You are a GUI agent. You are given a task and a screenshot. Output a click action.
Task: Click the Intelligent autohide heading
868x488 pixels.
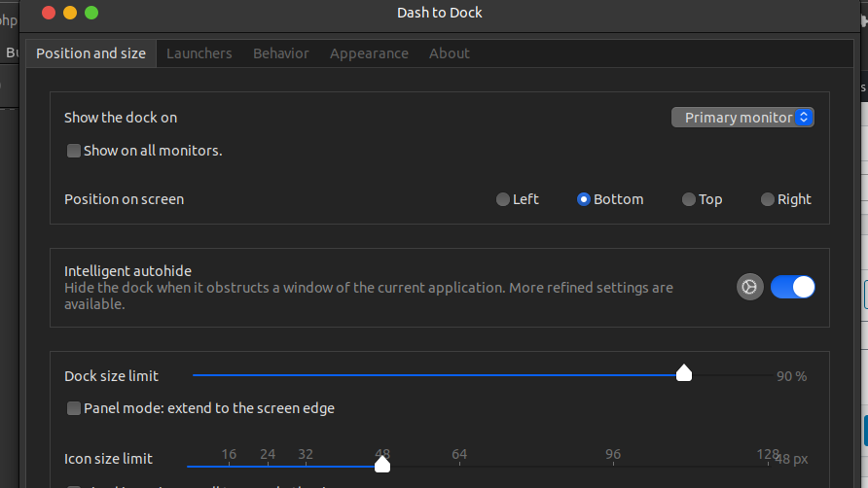point(127,271)
